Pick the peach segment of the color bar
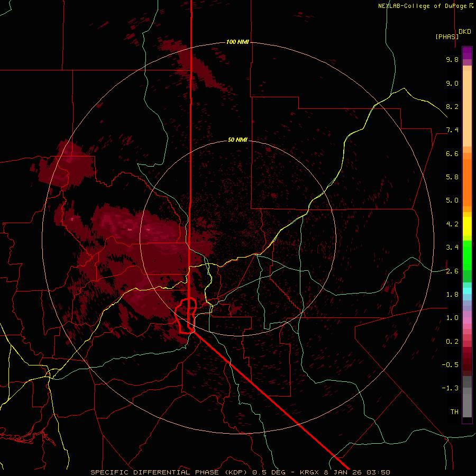This screenshot has width=476, height=476. (x=467, y=106)
